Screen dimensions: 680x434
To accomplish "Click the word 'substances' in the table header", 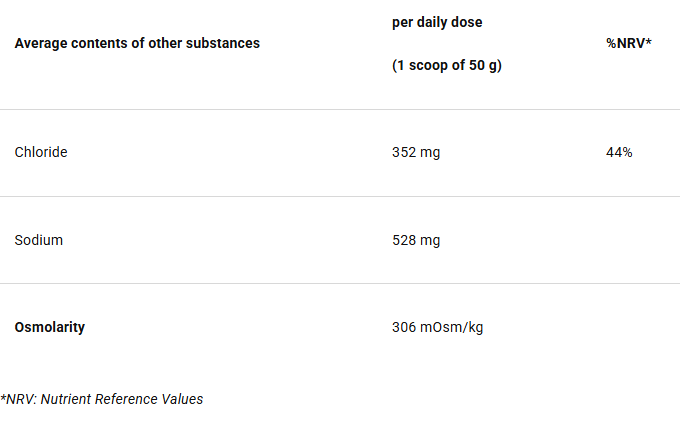I will click(x=225, y=43).
